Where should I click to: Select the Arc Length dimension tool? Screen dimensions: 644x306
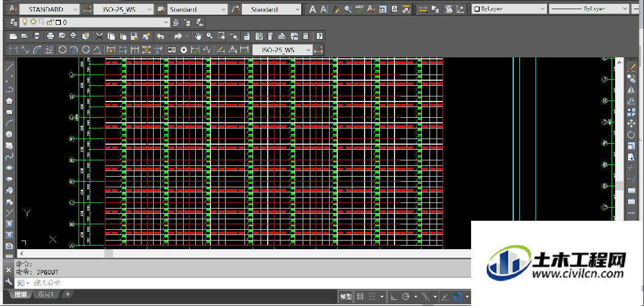(x=37, y=50)
